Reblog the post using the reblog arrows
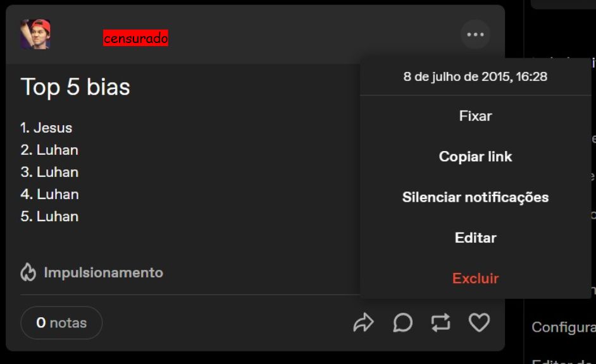This screenshot has height=364, width=596. pyautogui.click(x=440, y=323)
